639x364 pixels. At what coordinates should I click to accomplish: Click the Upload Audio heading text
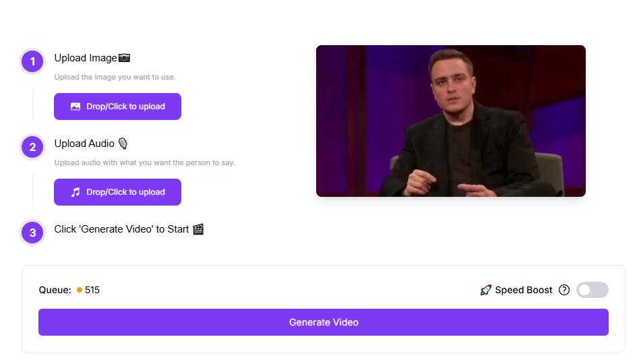click(x=84, y=144)
